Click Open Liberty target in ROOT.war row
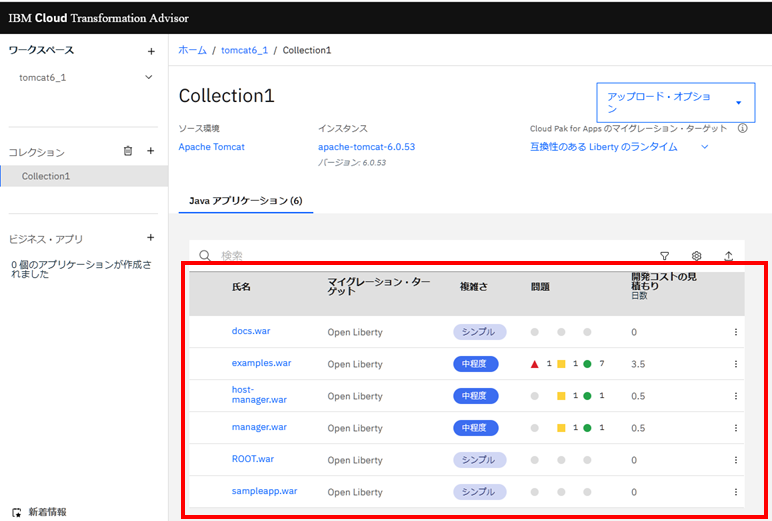Viewport: 772px width, 521px height. click(x=355, y=460)
